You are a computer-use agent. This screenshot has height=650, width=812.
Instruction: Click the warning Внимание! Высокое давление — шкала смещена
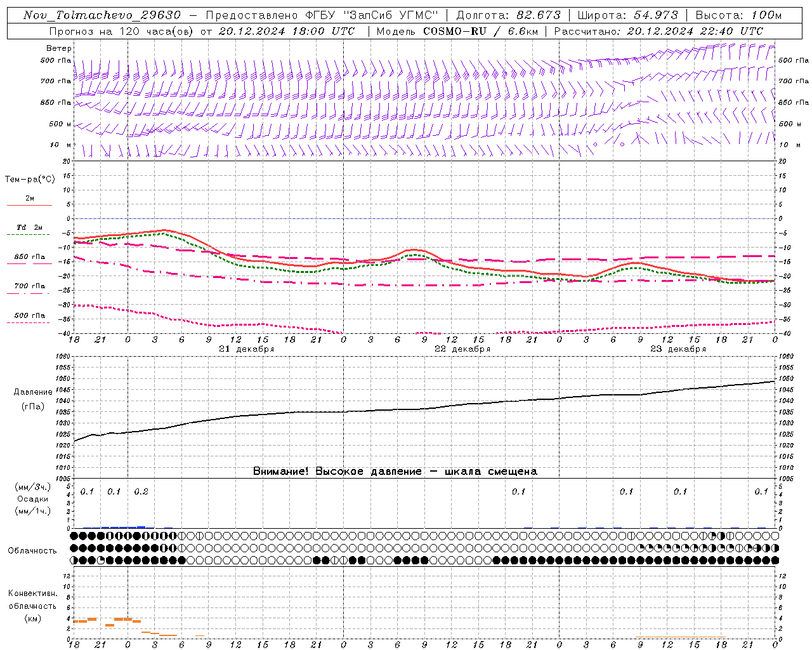395,471
